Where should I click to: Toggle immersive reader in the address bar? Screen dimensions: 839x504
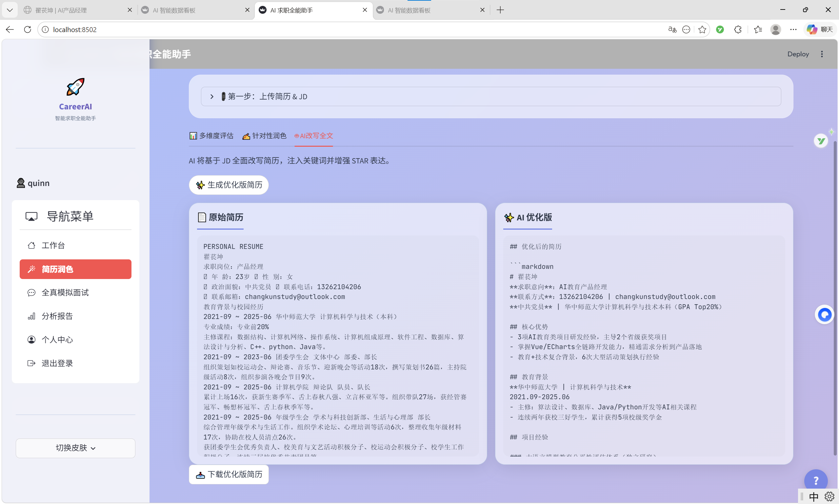(672, 29)
